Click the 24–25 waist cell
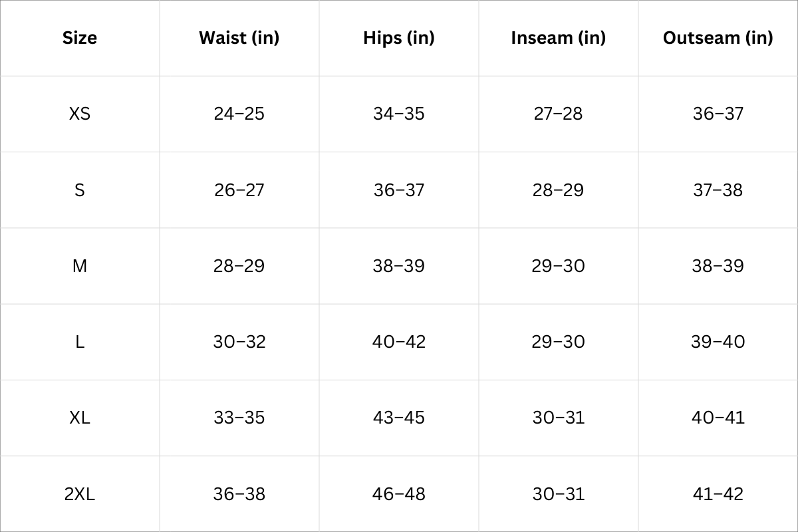Viewport: 798px width, 532px height. [239, 114]
